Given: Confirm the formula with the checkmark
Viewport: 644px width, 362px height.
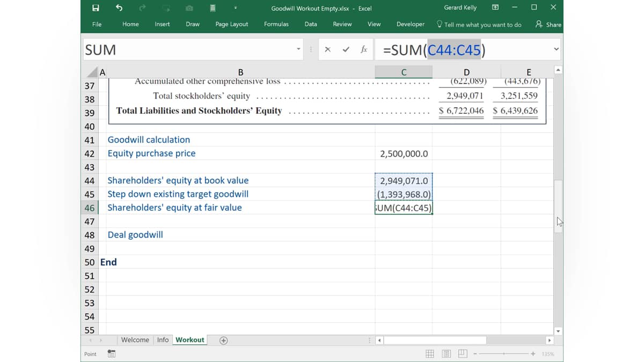Looking at the screenshot, I should [x=346, y=50].
